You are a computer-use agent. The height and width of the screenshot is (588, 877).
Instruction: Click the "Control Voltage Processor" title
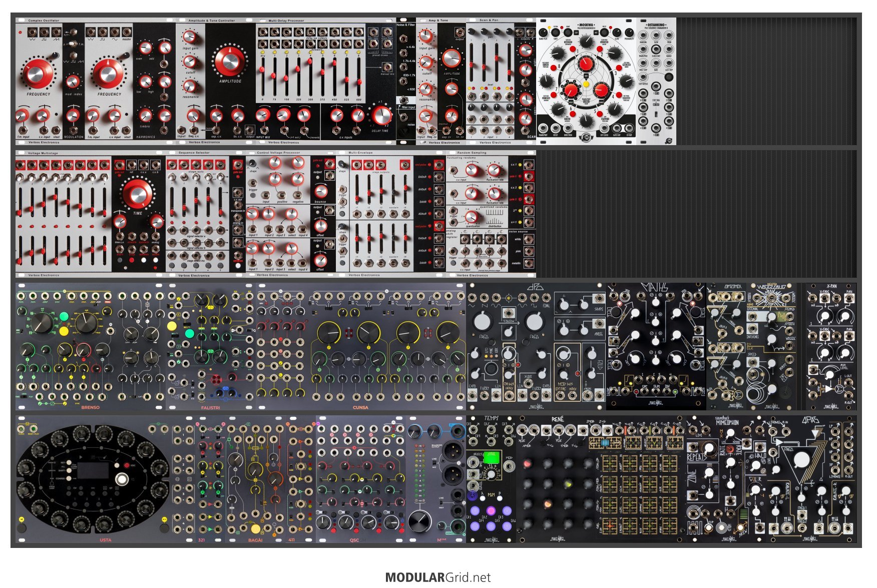tap(278, 153)
